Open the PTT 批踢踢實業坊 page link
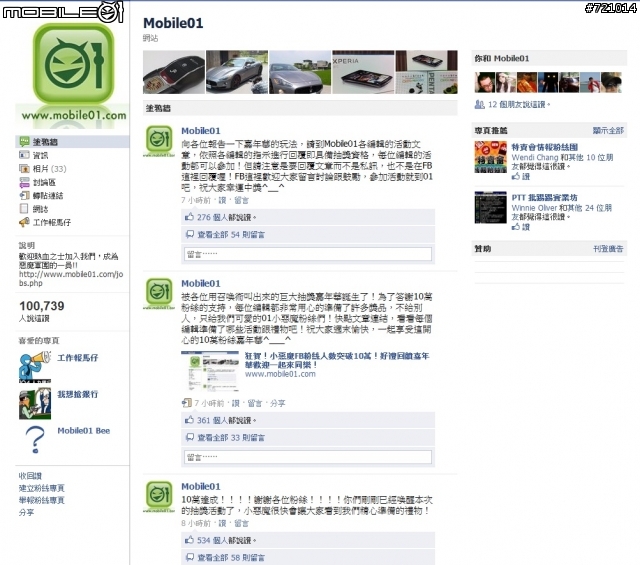 [x=544, y=198]
